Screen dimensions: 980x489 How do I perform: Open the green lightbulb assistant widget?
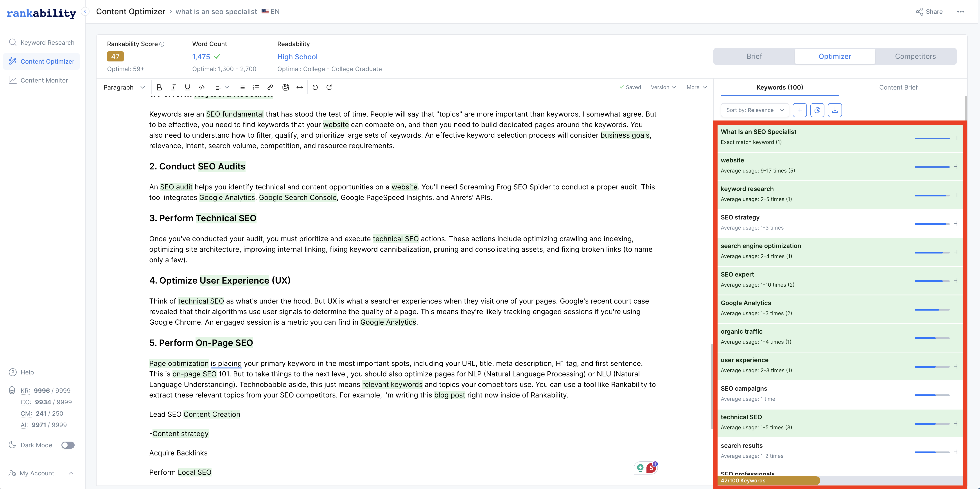[640, 468]
